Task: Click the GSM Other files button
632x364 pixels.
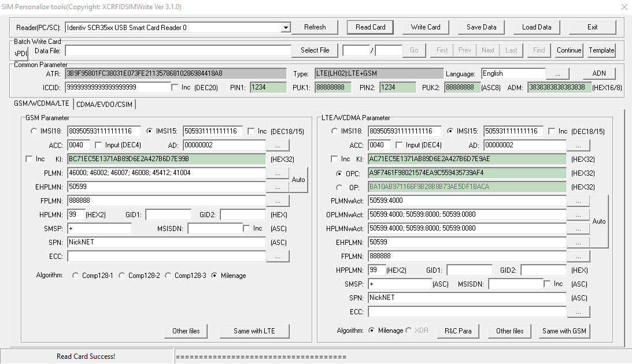Action: (x=186, y=331)
